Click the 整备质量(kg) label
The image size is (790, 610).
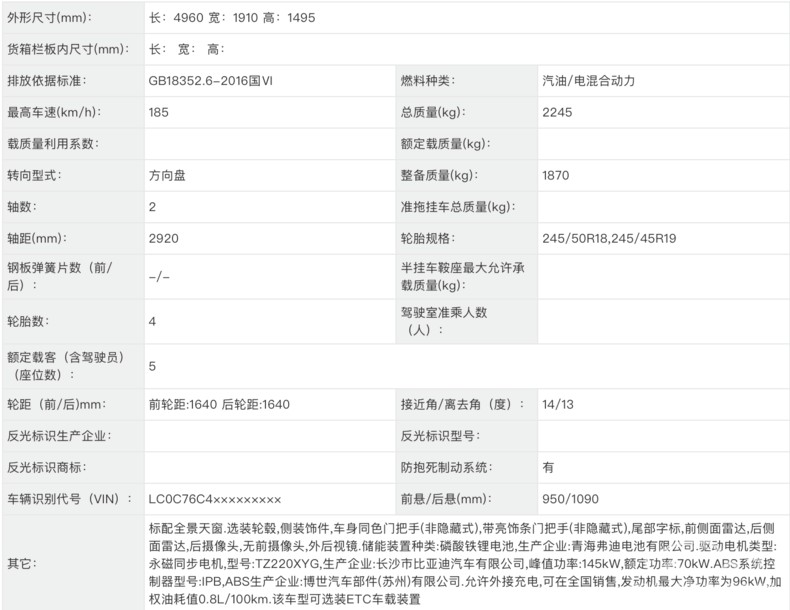[439, 175]
